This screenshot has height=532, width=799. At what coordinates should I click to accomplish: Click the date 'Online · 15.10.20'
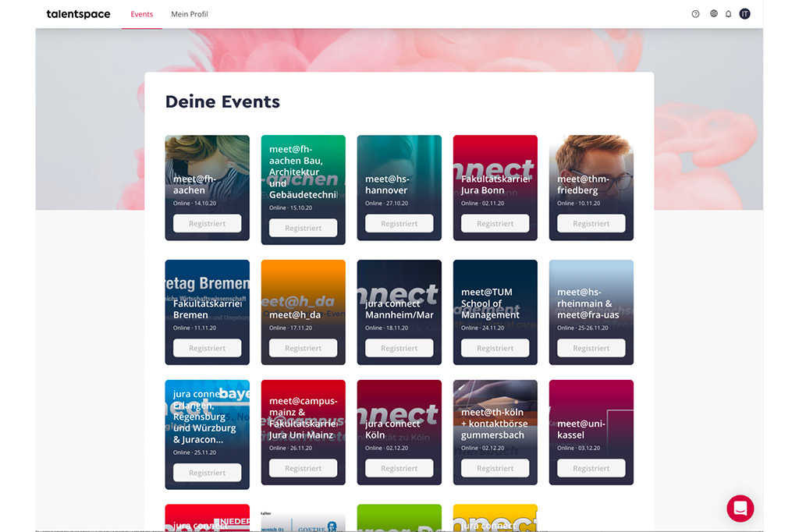pyautogui.click(x=290, y=207)
